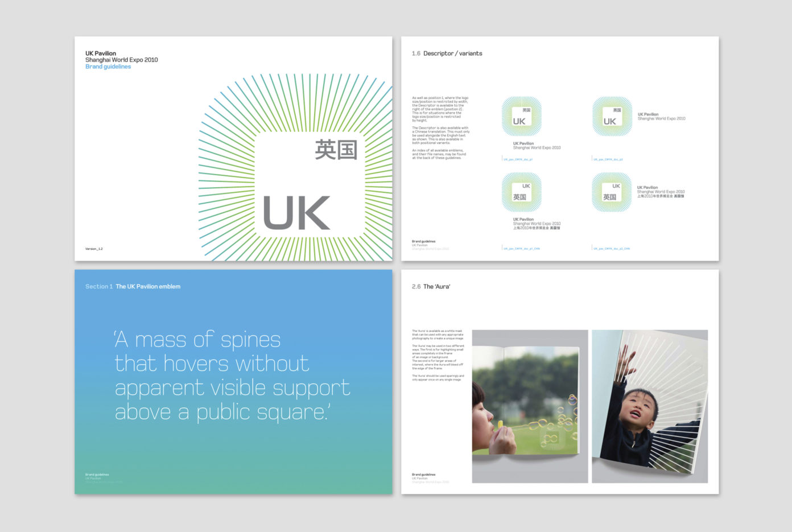Select top-left UK emblem with descriptor below
792x532 pixels.
pyautogui.click(x=521, y=117)
